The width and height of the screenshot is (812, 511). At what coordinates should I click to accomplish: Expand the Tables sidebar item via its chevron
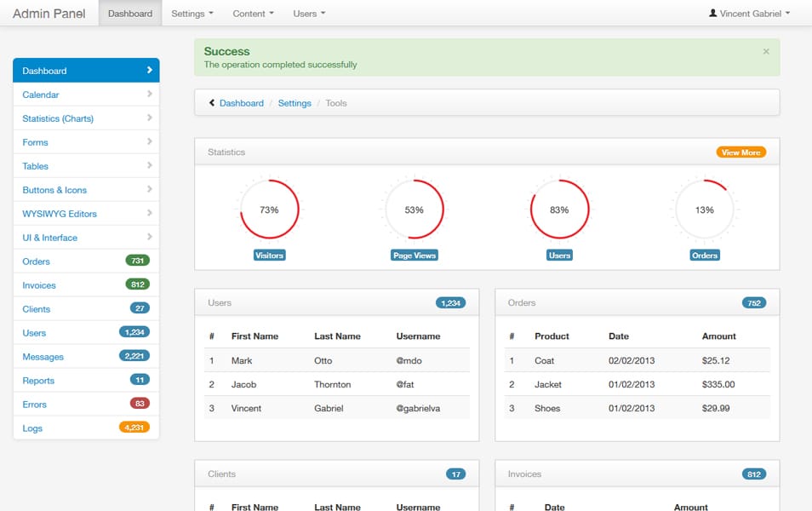(x=150, y=166)
